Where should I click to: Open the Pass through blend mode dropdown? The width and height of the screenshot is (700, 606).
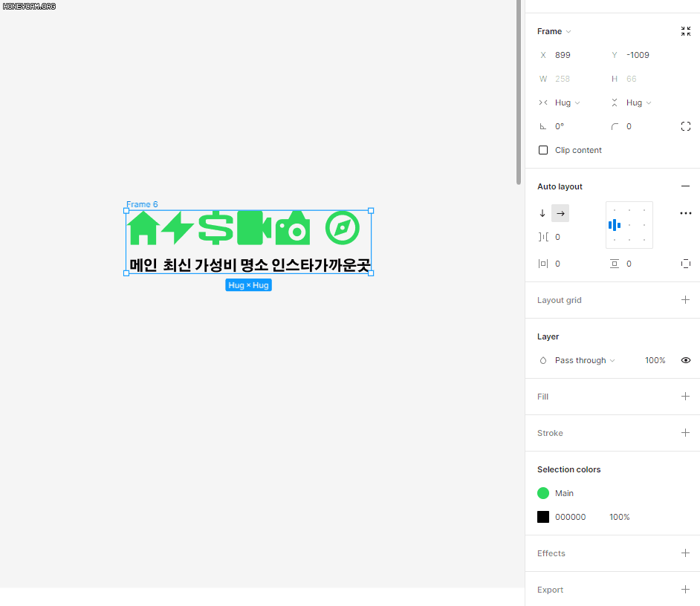coord(585,360)
